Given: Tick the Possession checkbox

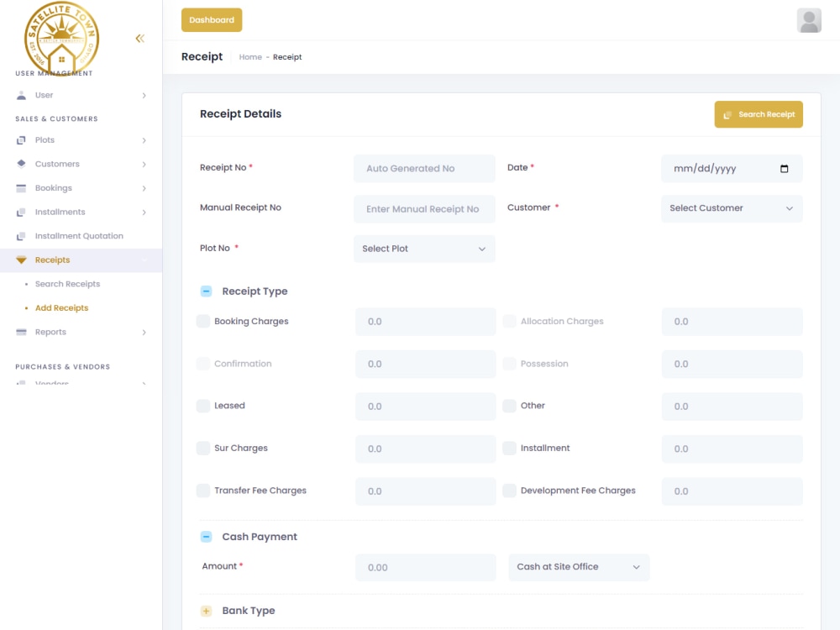Looking at the screenshot, I should tap(510, 363).
